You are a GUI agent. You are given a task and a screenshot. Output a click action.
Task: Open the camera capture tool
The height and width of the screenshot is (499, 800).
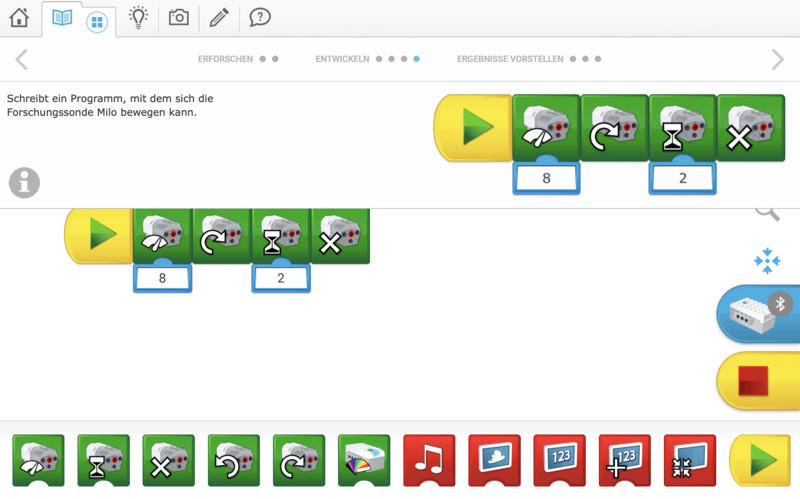click(178, 17)
